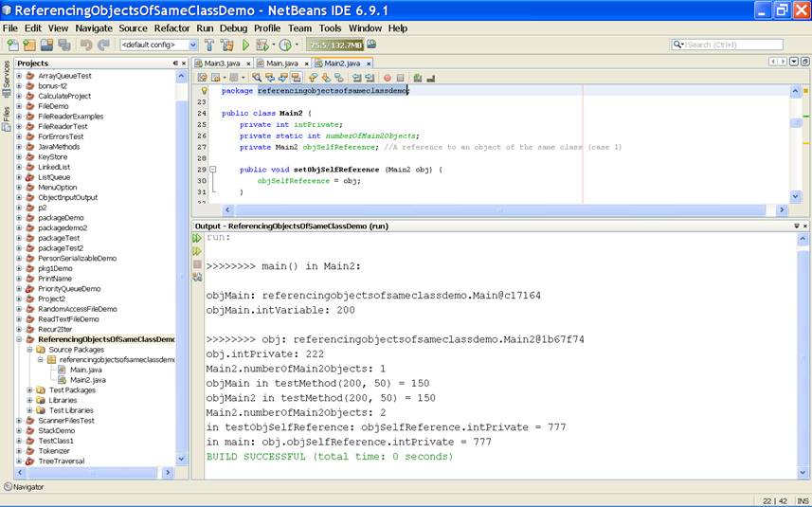Open the Refactor menu

pyautogui.click(x=171, y=28)
